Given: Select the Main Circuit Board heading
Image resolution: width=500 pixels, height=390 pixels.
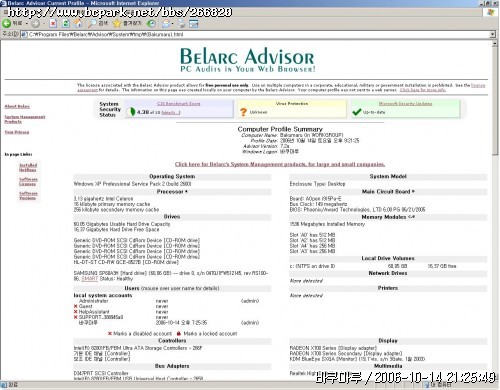Looking at the screenshot, I should pos(388,192).
